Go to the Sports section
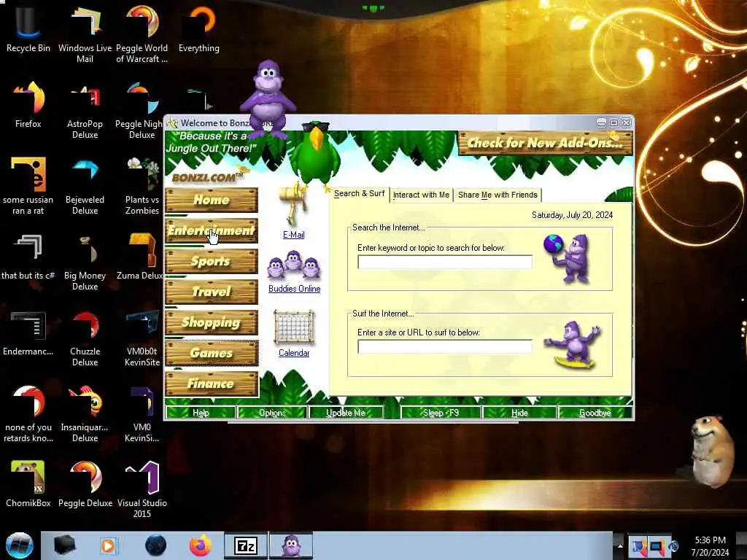This screenshot has width=747, height=560. click(x=212, y=261)
